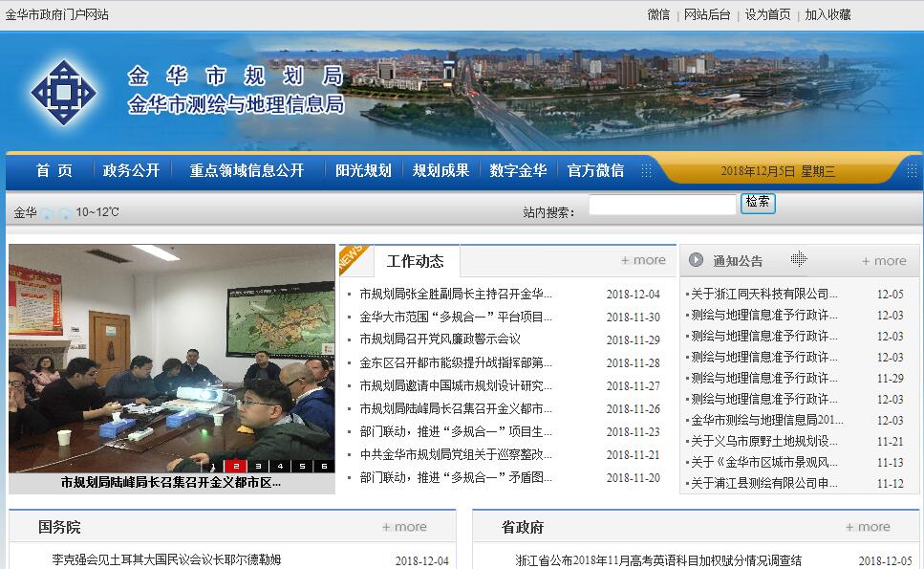Open the 加入收藏 link in top bar
The height and width of the screenshot is (569, 924).
[x=827, y=14]
